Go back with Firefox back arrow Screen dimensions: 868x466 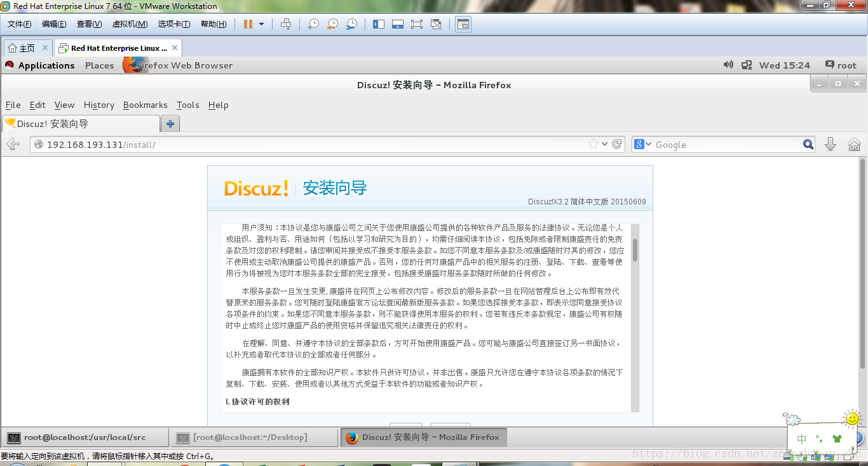coord(13,145)
